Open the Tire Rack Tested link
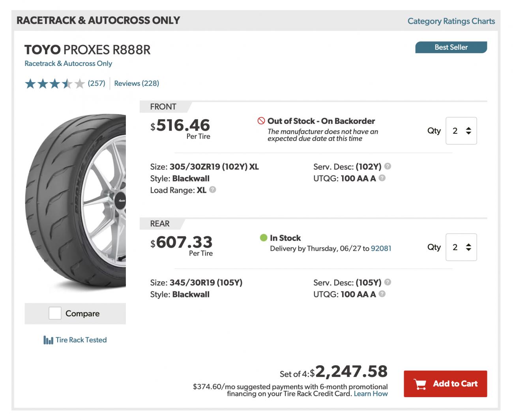 tap(81, 340)
